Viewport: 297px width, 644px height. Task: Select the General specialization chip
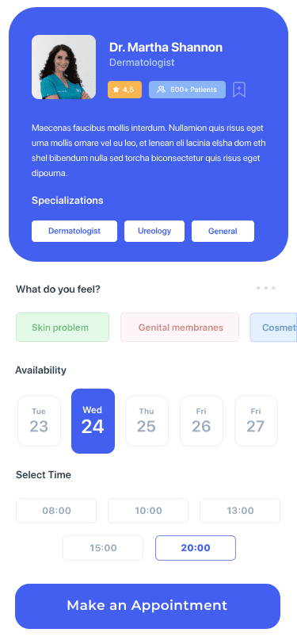pyautogui.click(x=223, y=232)
